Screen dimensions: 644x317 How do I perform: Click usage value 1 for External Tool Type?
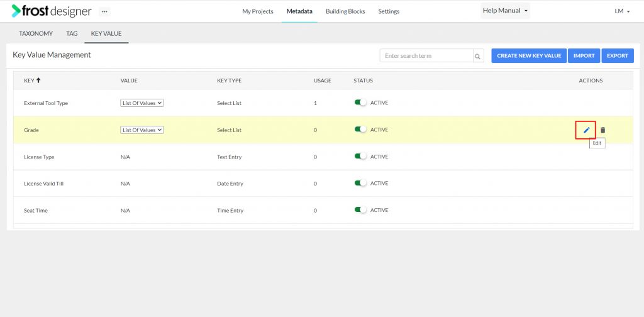click(315, 103)
